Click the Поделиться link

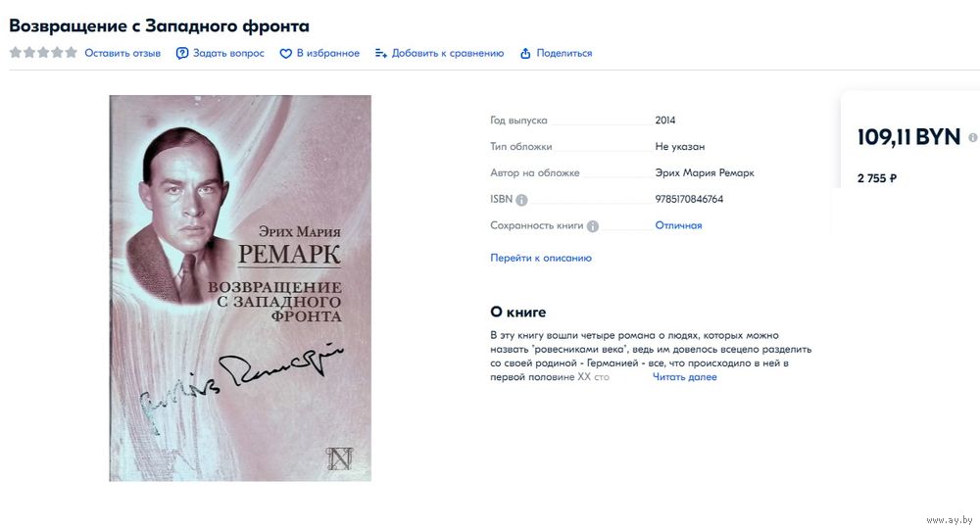[564, 53]
